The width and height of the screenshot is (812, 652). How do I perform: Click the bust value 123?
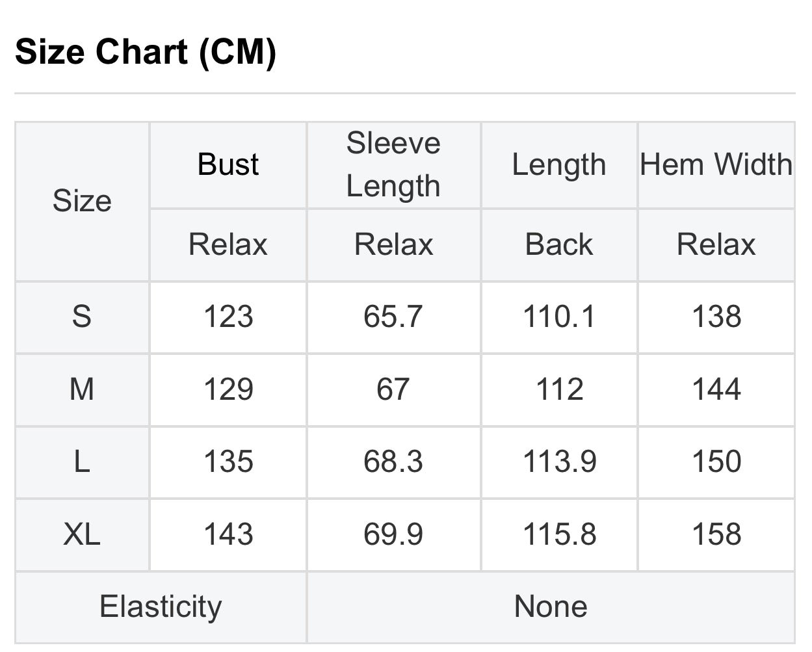[228, 317]
